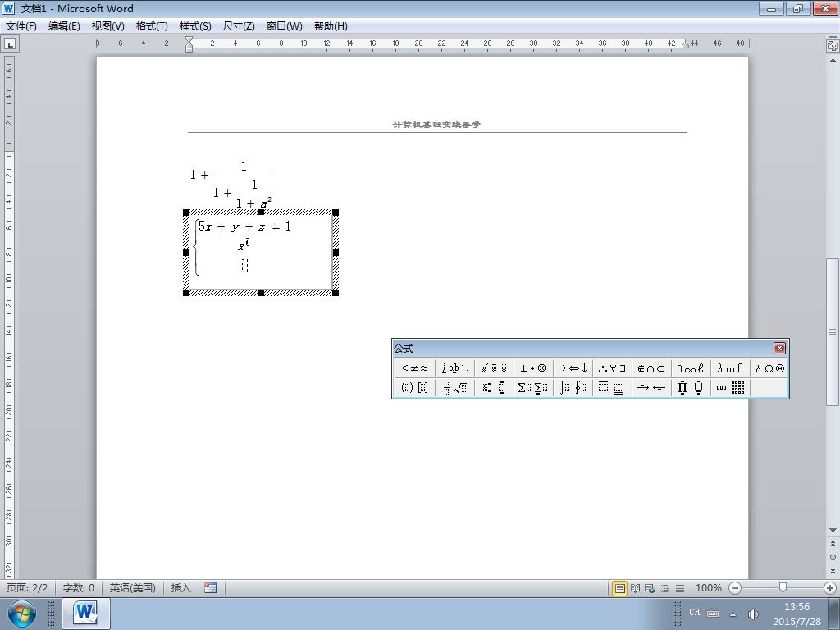Switch to Full Screen Reading view
The image size is (840, 630).
(635, 588)
